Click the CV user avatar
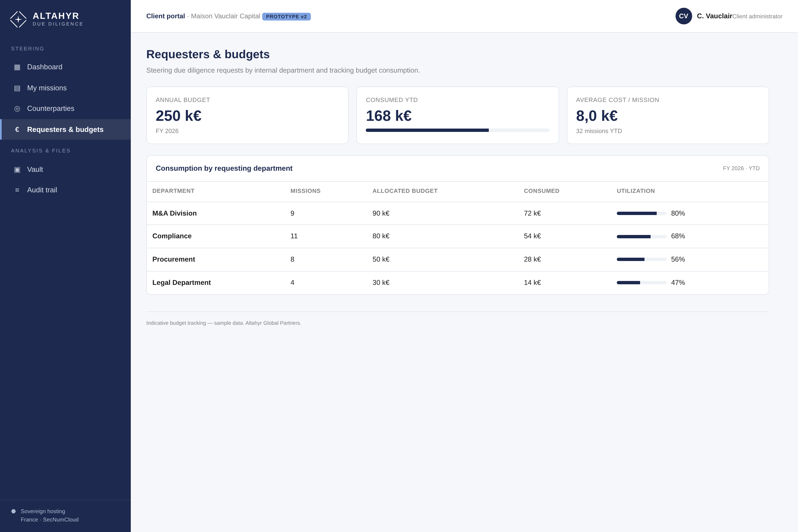 684,16
